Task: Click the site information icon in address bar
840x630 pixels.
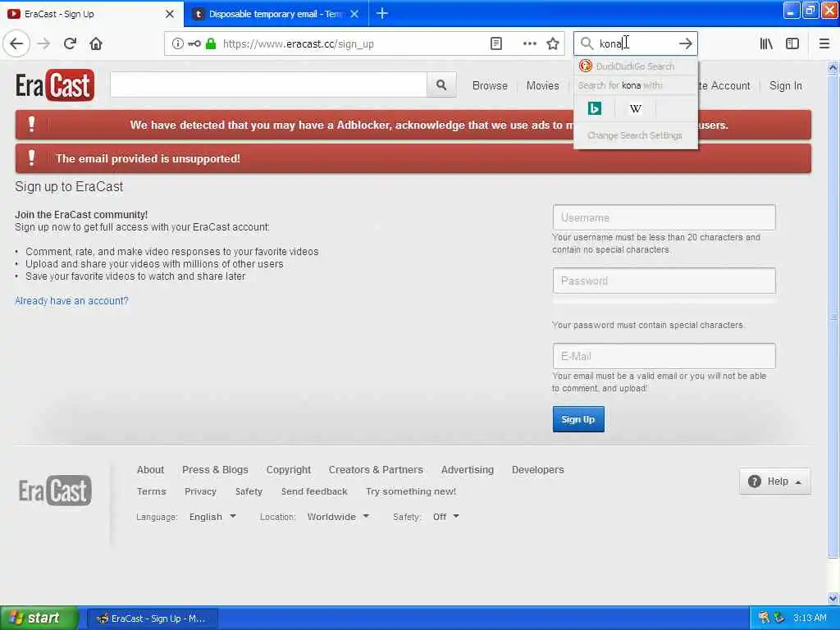Action: click(177, 43)
